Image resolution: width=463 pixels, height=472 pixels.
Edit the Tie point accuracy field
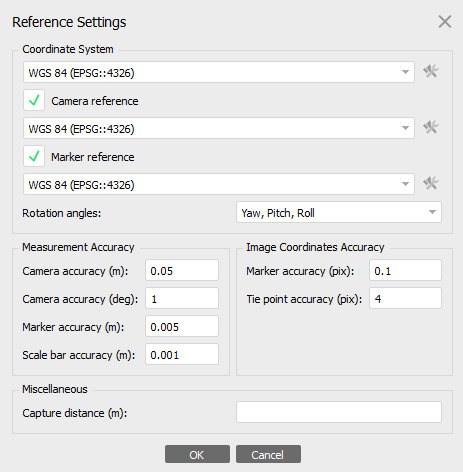(x=405, y=298)
